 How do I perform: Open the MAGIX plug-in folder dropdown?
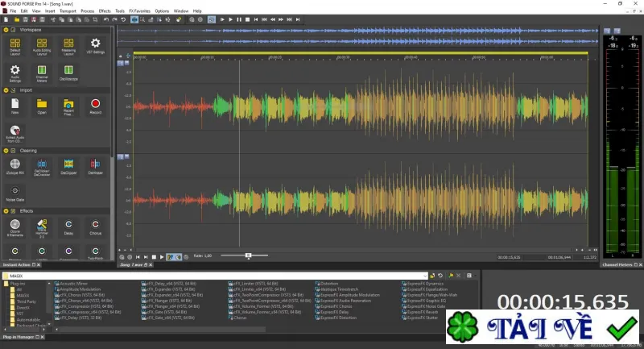tap(425, 276)
